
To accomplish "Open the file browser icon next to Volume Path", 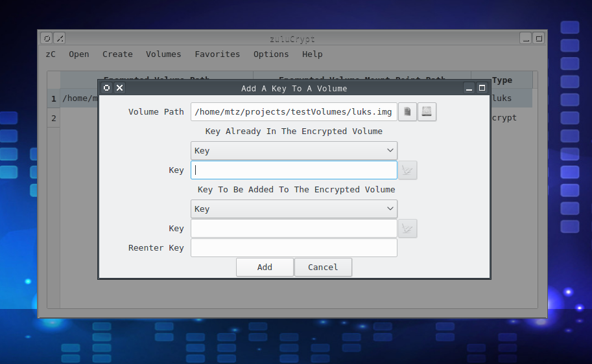I will (x=407, y=111).
